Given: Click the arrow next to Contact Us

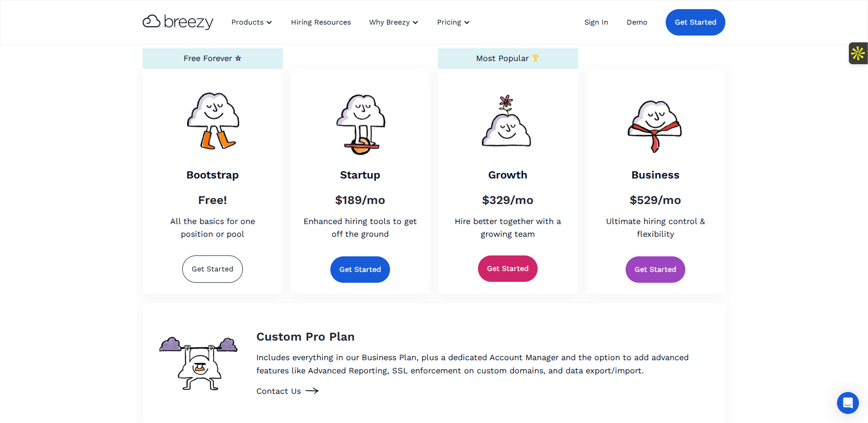Looking at the screenshot, I should (x=312, y=391).
